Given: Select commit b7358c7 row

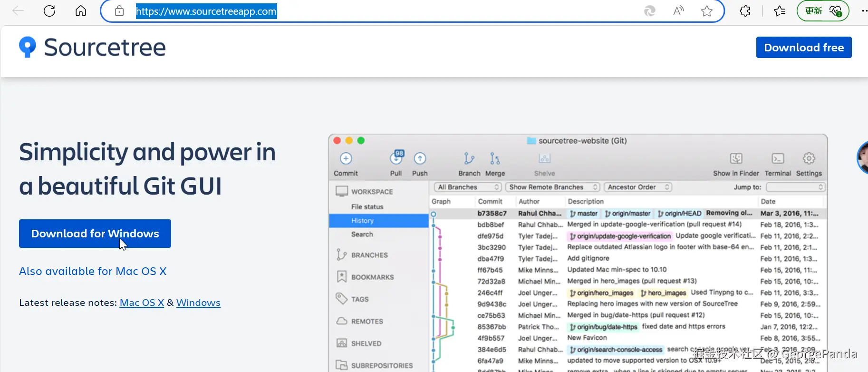Looking at the screenshot, I should click(627, 213).
